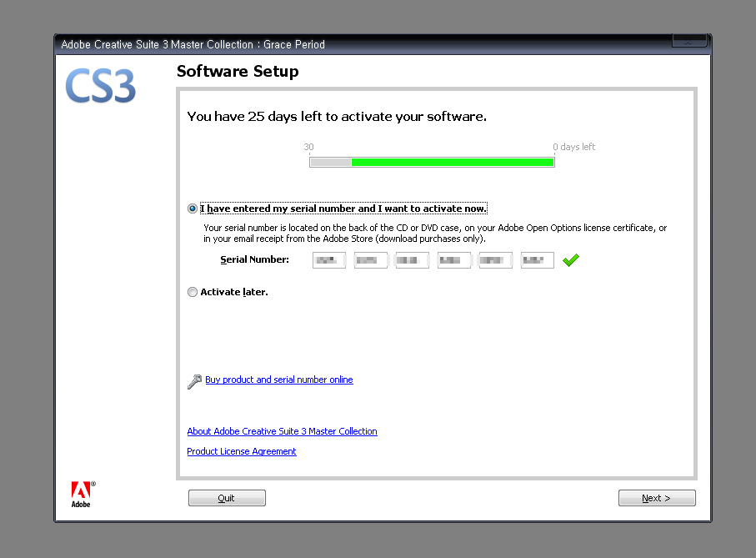Click the last serial number box
Image resolution: width=756 pixels, height=558 pixels.
(538, 260)
